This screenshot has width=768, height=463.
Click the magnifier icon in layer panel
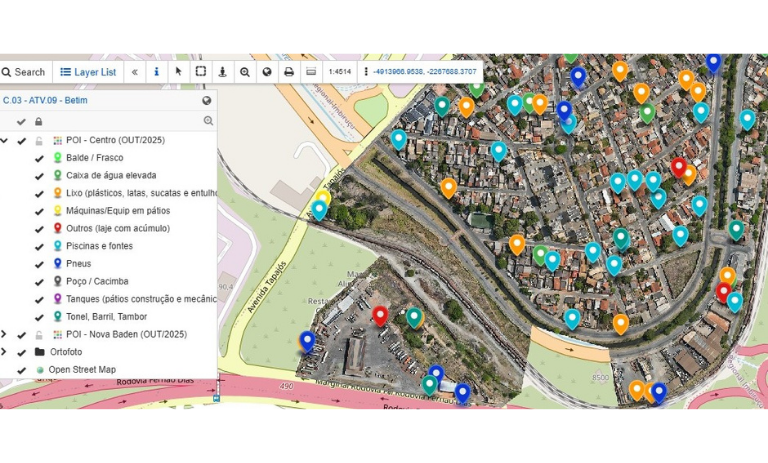208,121
